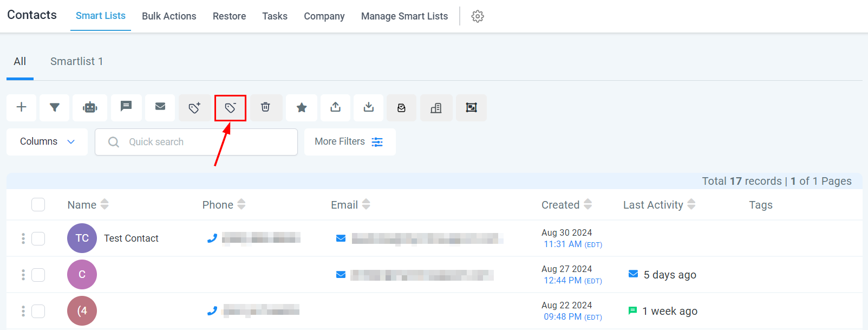Viewport: 868px width, 330px height.
Task: Click the import contacts download icon
Action: (x=369, y=107)
